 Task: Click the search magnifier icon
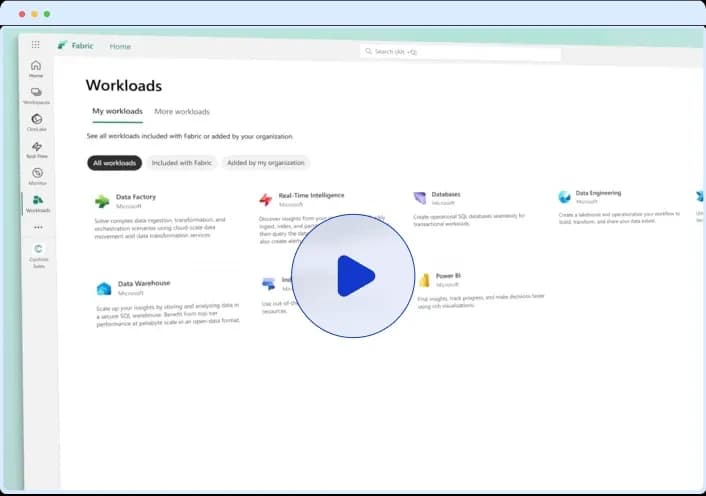pos(368,51)
